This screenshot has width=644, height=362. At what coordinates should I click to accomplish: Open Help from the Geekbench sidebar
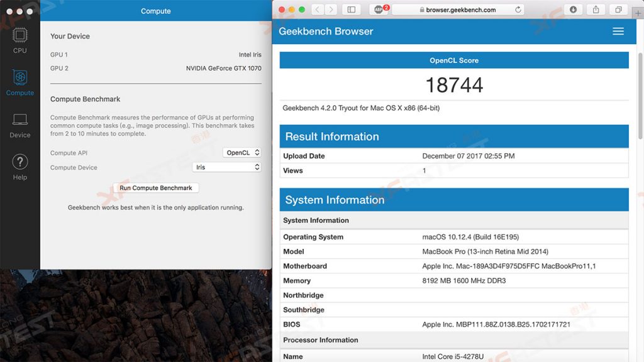click(19, 167)
